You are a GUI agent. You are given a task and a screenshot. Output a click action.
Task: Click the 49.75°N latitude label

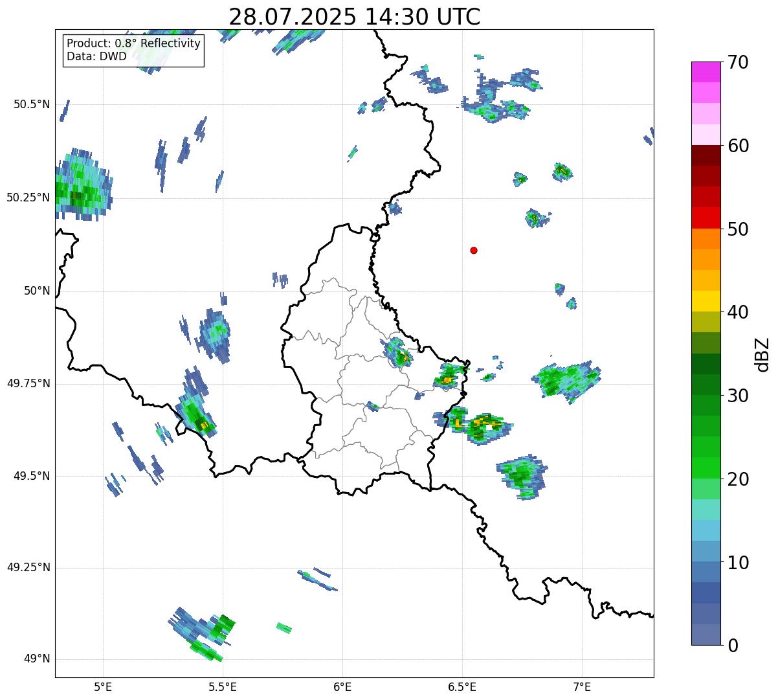(28, 383)
